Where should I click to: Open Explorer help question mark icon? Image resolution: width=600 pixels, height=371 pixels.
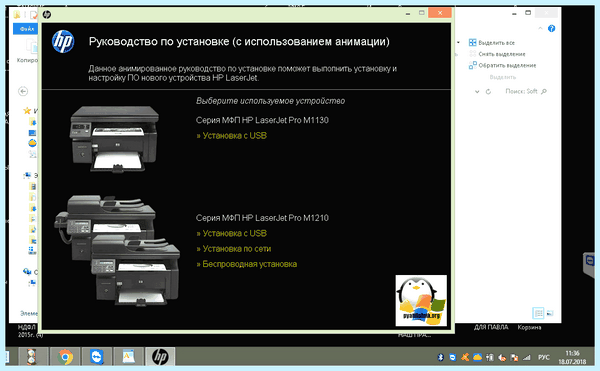[x=551, y=28]
